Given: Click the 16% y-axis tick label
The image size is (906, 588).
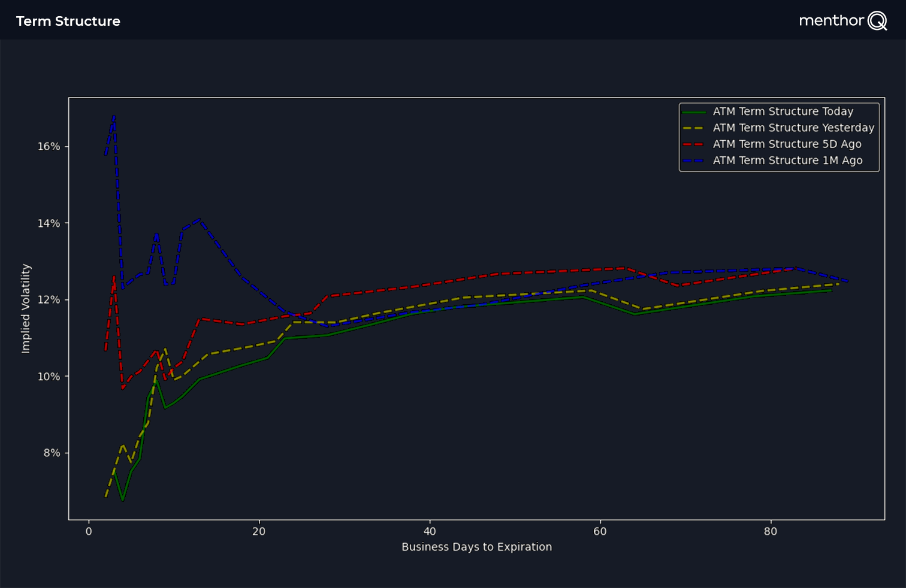Looking at the screenshot, I should (x=49, y=147).
